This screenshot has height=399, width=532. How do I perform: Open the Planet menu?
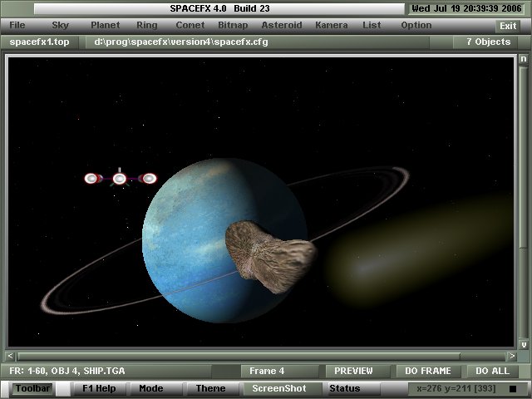[106, 25]
